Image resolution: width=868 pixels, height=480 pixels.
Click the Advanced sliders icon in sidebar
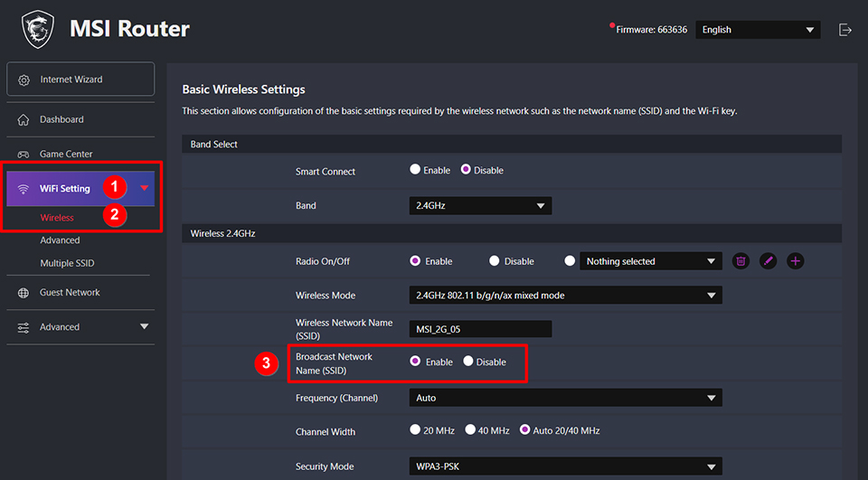pos(24,328)
